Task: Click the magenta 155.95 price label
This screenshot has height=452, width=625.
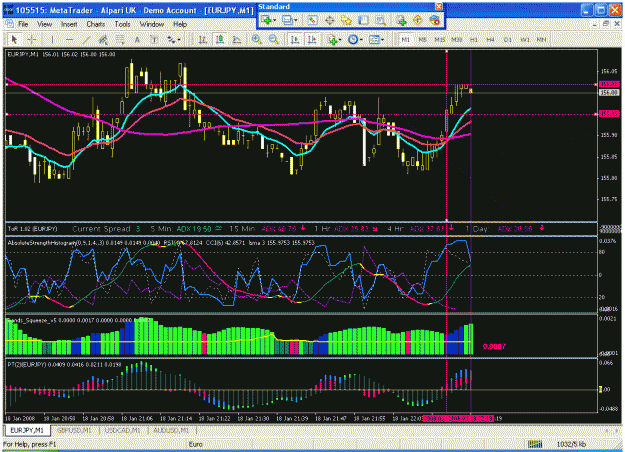Action: pos(609,114)
